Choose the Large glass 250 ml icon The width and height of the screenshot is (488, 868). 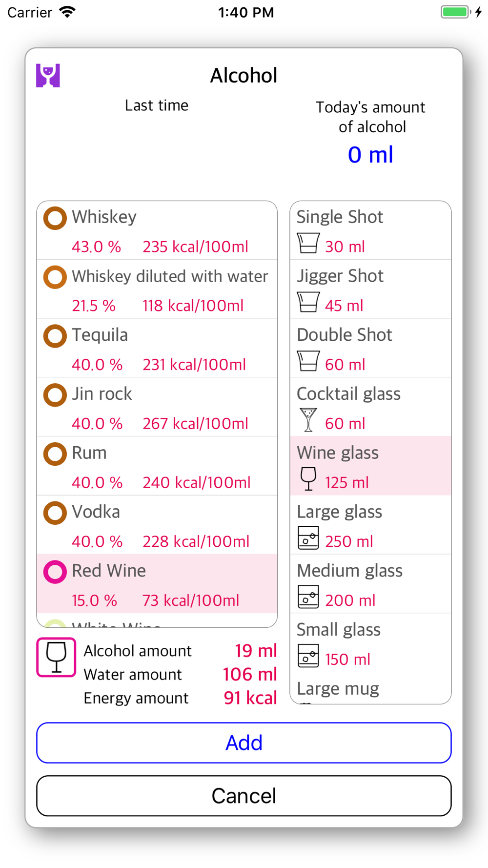(308, 538)
